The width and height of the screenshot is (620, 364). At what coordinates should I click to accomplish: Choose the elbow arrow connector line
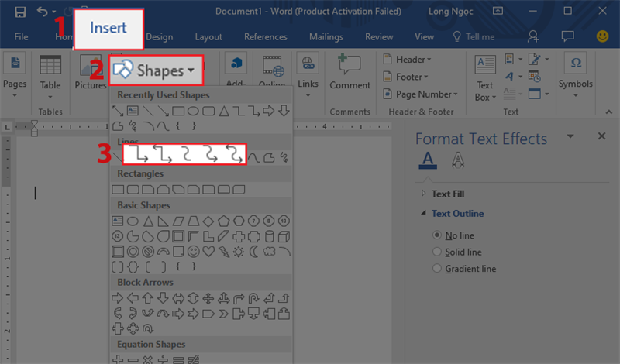click(140, 154)
